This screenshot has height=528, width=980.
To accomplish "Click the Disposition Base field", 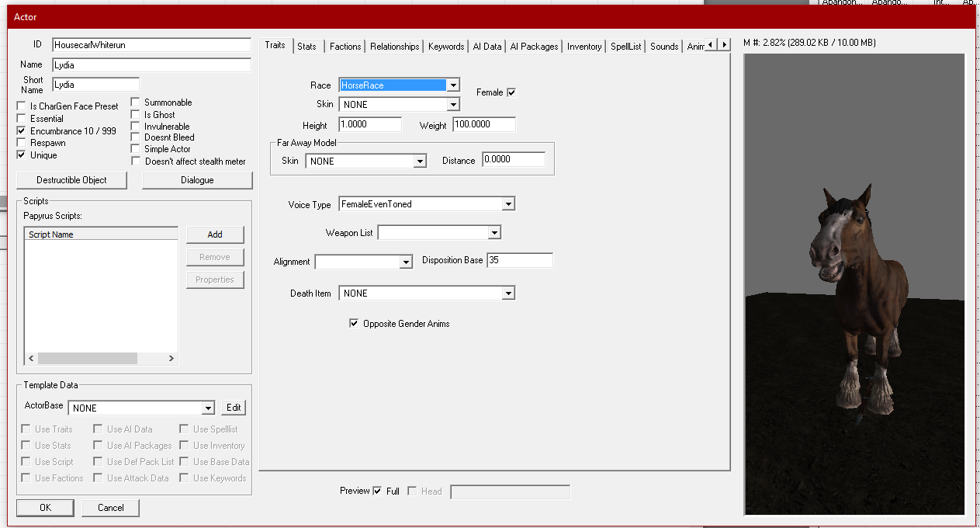I will click(x=520, y=261).
